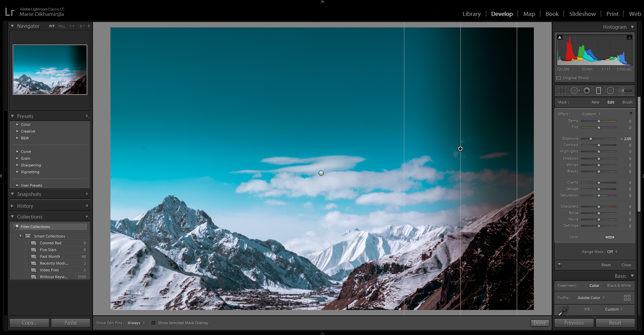Open the Slideshow module
The width and height of the screenshot is (644, 335).
click(582, 14)
